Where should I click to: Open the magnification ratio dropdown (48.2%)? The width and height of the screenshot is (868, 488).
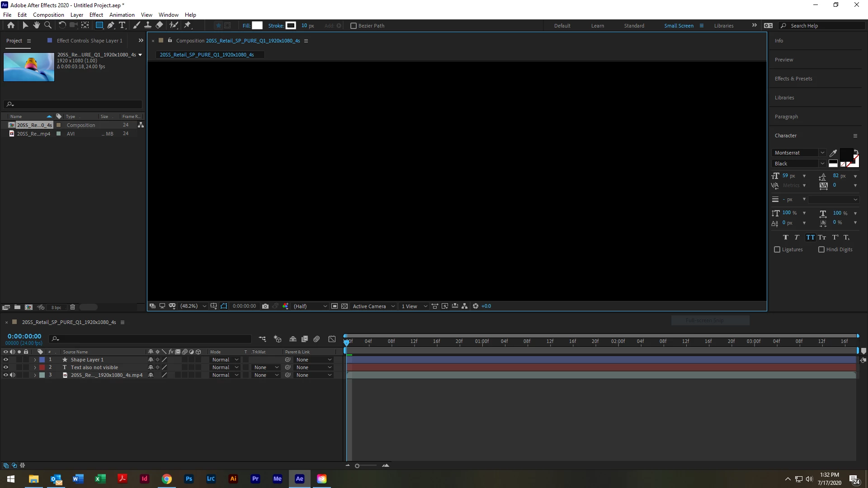click(x=193, y=306)
